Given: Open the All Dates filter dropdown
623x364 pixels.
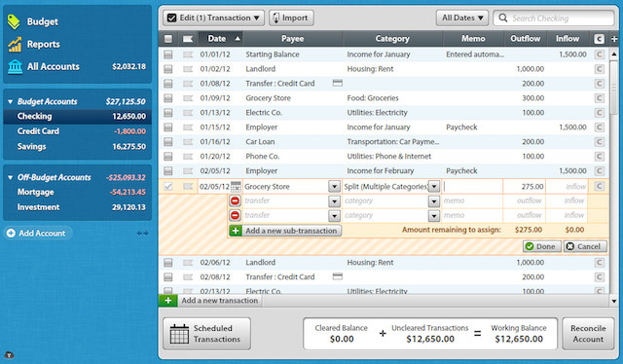Looking at the screenshot, I should coord(462,18).
